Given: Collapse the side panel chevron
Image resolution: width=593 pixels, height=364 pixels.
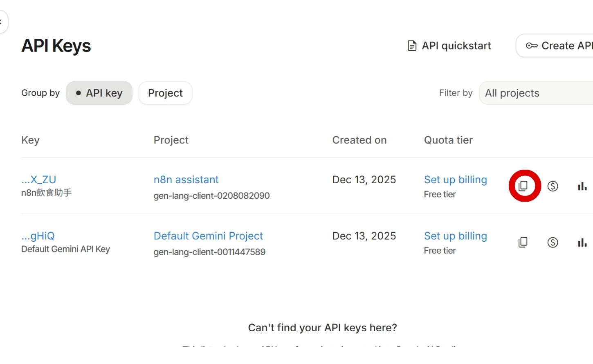Looking at the screenshot, I should pyautogui.click(x=1, y=22).
